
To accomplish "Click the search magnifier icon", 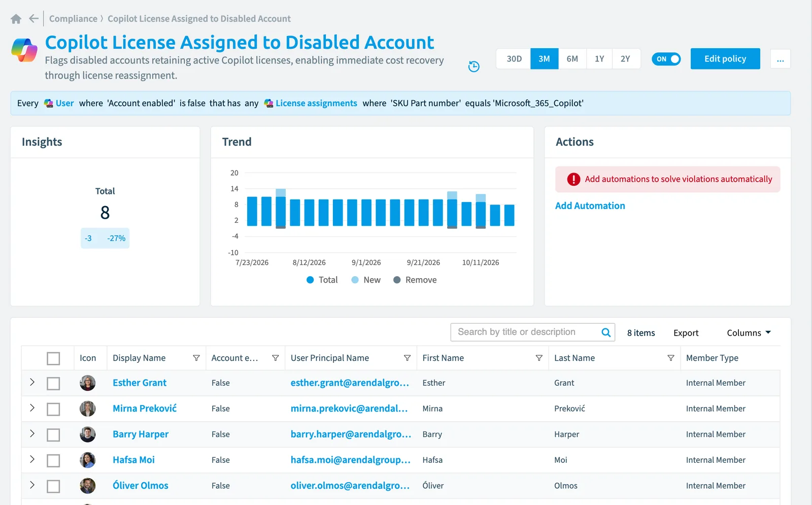I will click(606, 332).
